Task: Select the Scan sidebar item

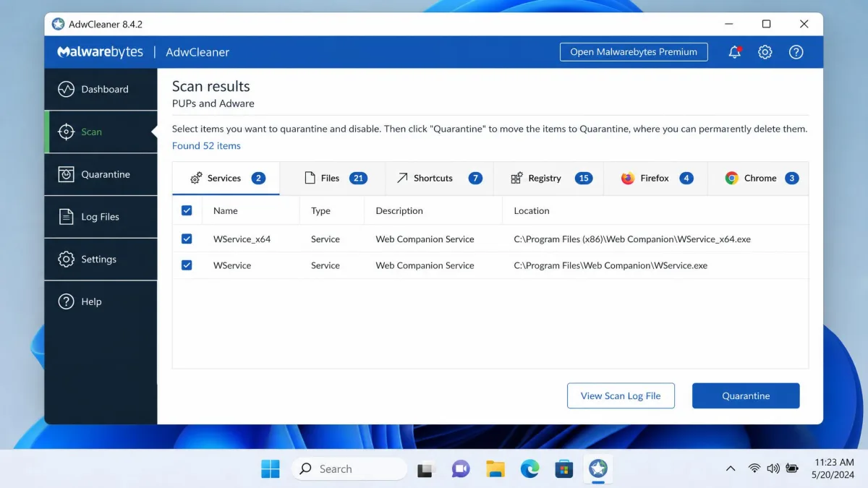Action: coord(101,132)
